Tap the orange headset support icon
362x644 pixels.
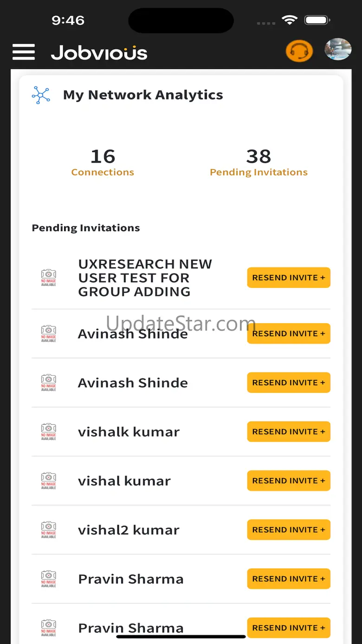coord(299,51)
